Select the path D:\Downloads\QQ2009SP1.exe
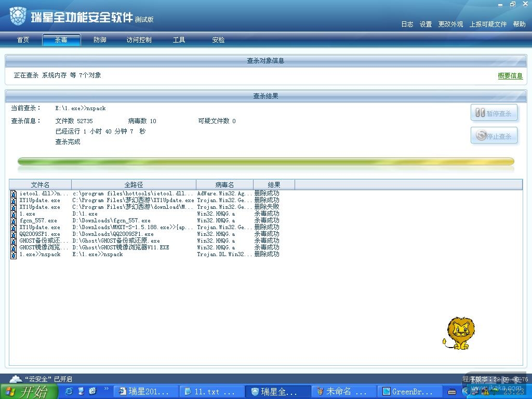Image resolution: width=532 pixels, height=399 pixels. tap(113, 234)
